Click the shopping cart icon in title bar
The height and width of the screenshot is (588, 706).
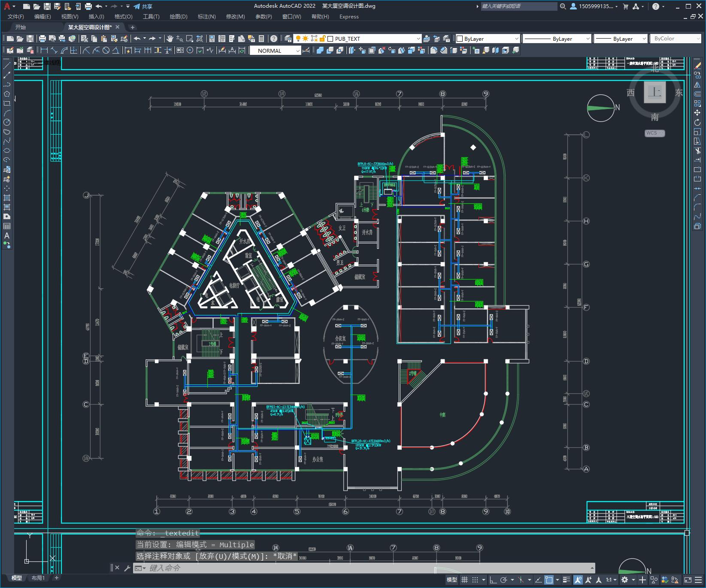625,6
